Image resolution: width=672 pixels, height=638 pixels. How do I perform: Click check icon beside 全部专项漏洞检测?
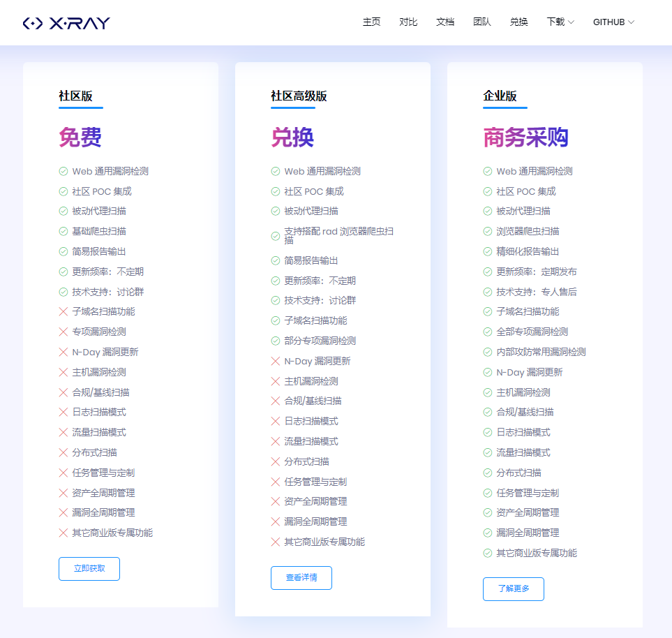point(488,332)
